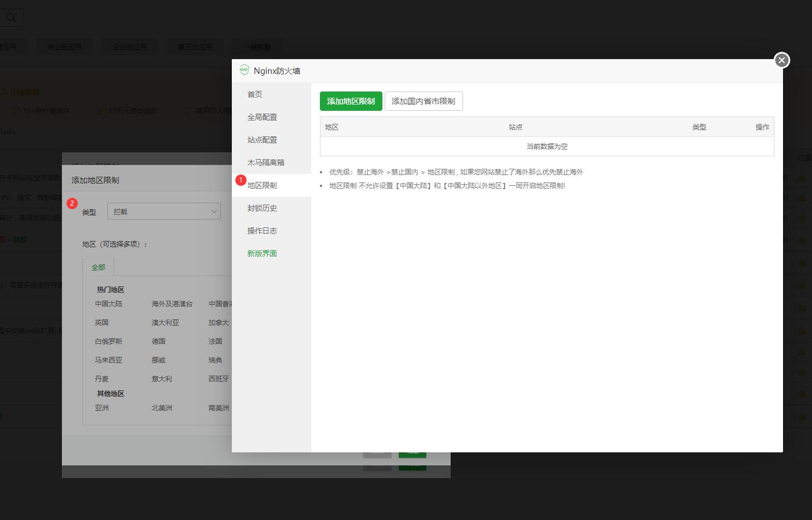This screenshot has width=812, height=520.
Task: Open the dimmed 第三方应用 tab on the background page
Action: tap(195, 47)
